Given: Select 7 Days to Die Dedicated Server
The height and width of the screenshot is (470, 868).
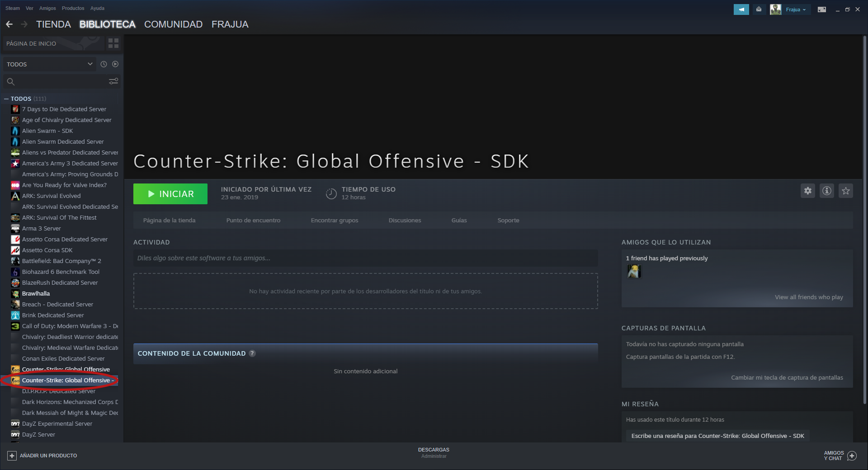Looking at the screenshot, I should (64, 109).
